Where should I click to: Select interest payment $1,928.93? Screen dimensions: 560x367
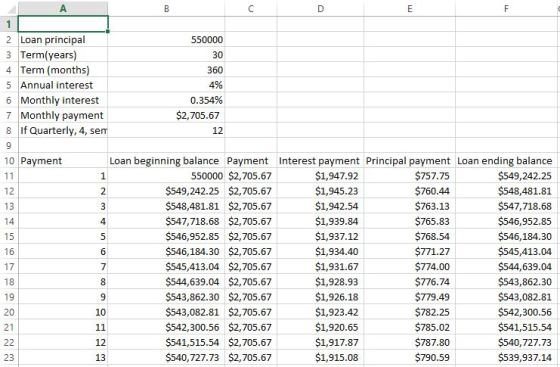(x=320, y=282)
